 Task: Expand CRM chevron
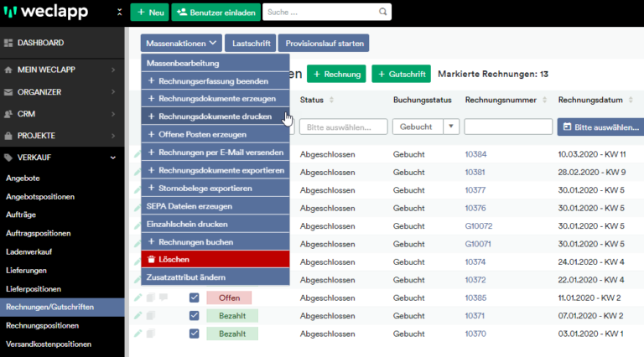click(x=113, y=114)
